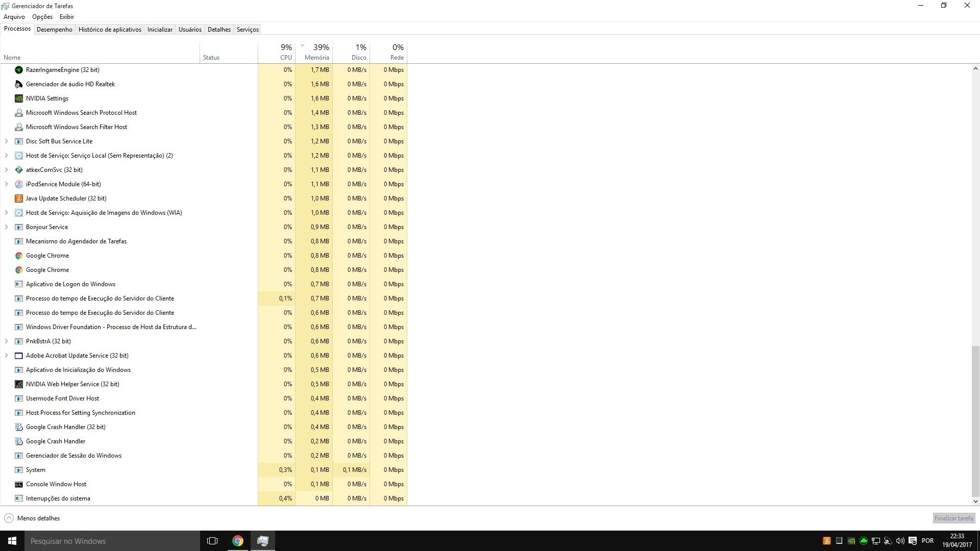Image resolution: width=980 pixels, height=551 pixels.
Task: Open Chrome from the taskbar
Action: (x=238, y=541)
